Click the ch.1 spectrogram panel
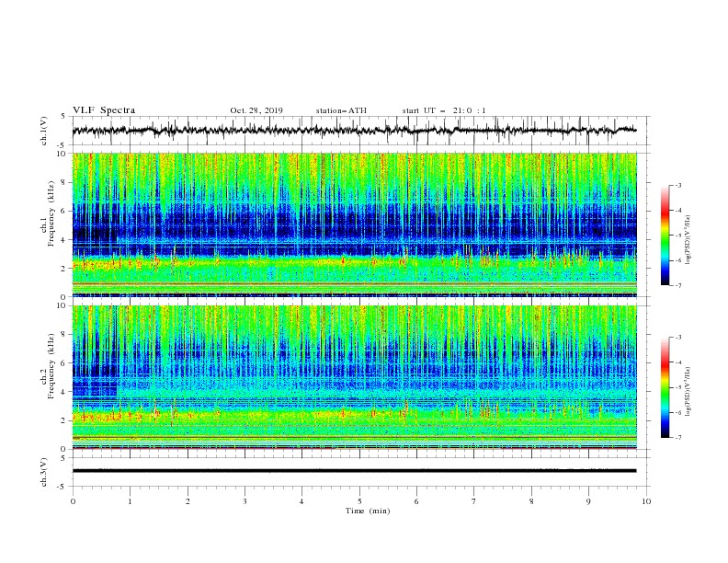This screenshot has height=563, width=728. tap(355, 224)
